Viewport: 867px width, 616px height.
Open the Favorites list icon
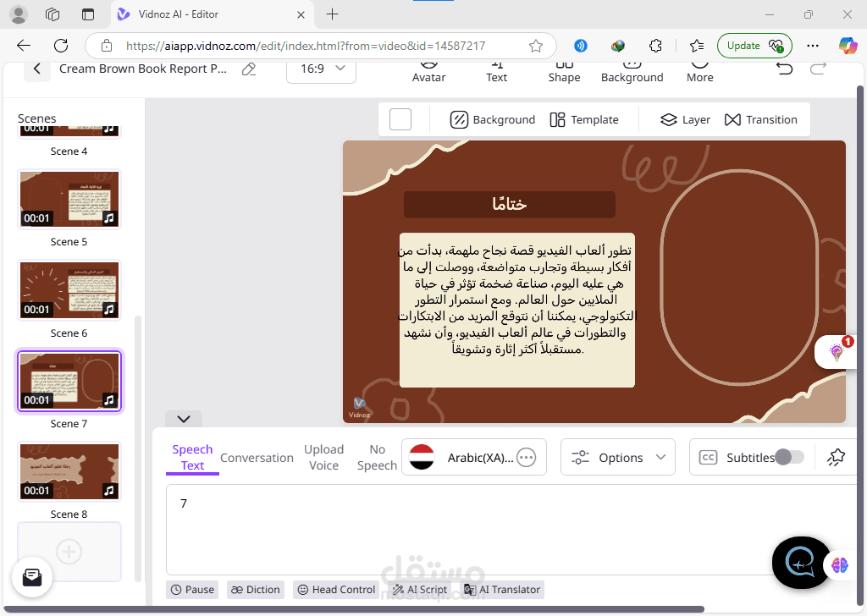tap(697, 46)
